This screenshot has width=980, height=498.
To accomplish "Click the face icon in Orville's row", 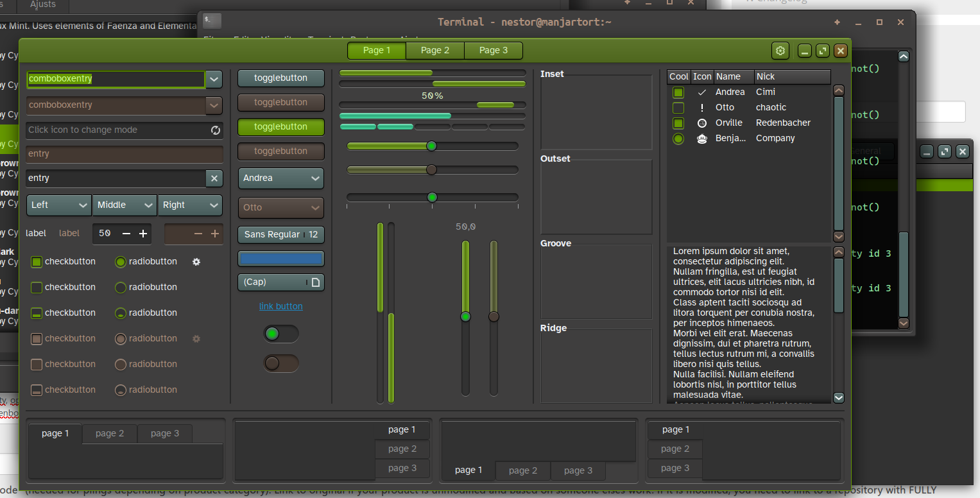I will pyautogui.click(x=702, y=123).
